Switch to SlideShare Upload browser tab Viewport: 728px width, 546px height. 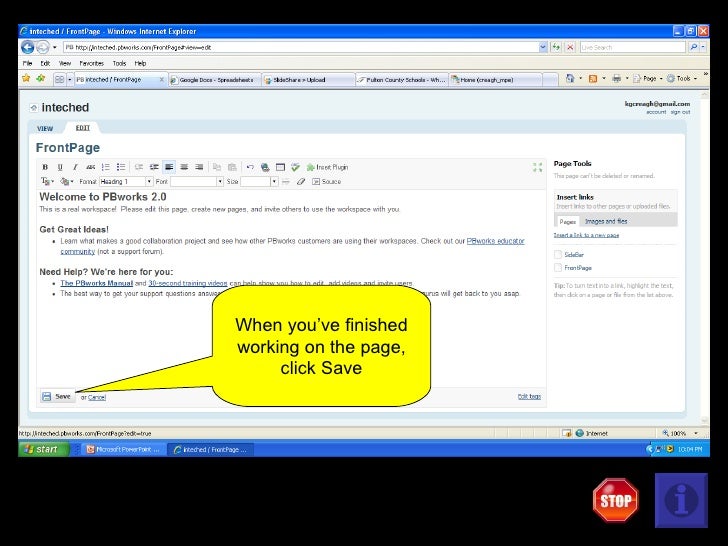point(308,80)
